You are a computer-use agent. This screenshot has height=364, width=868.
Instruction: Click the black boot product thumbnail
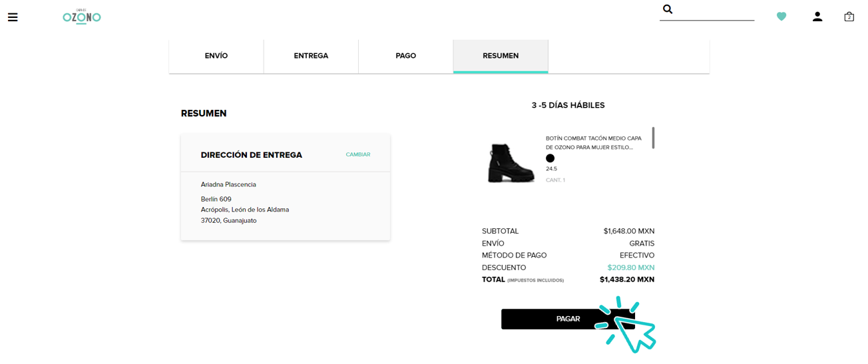pyautogui.click(x=511, y=162)
